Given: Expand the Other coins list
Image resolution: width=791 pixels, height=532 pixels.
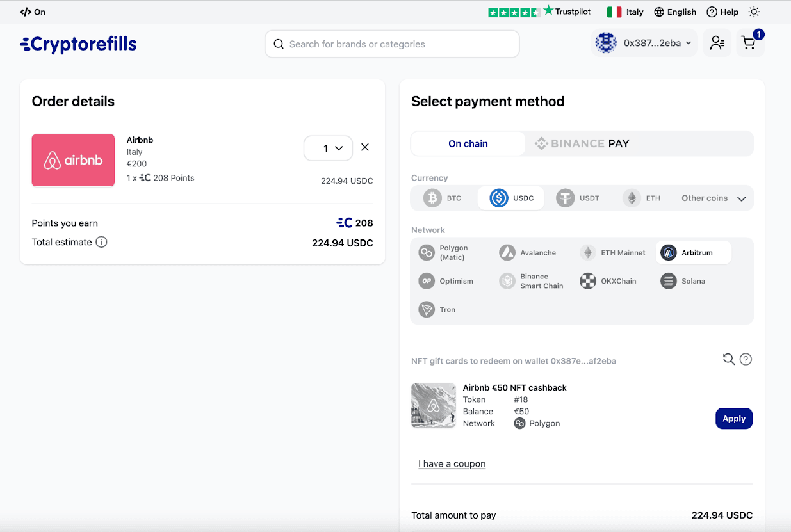Looking at the screenshot, I should coord(712,198).
